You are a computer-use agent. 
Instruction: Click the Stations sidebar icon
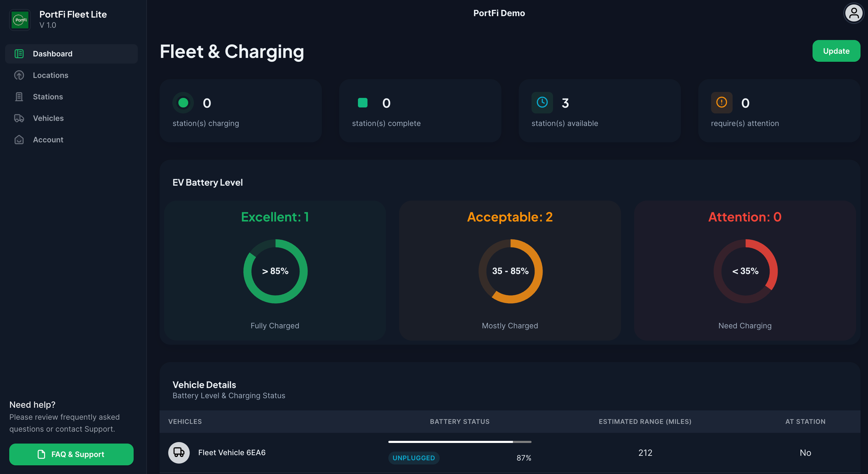pyautogui.click(x=19, y=97)
